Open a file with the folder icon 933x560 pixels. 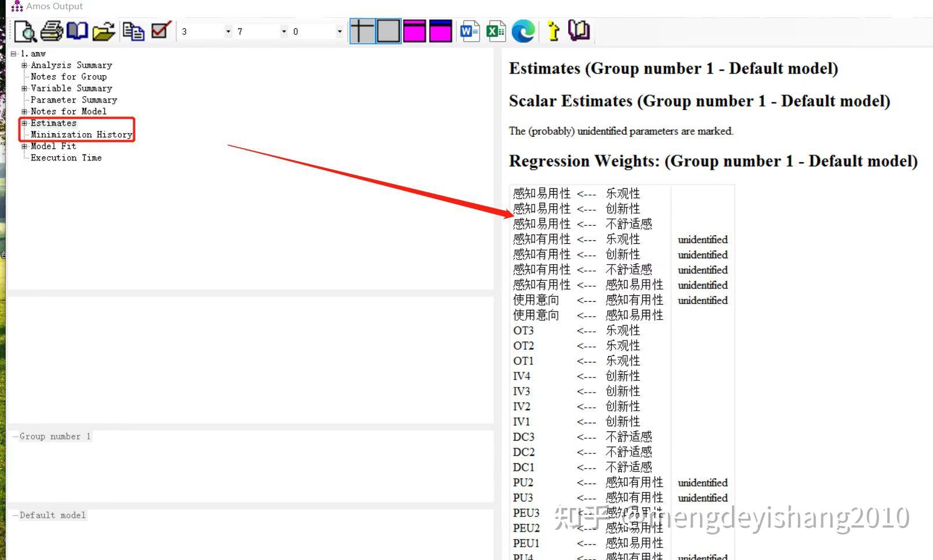104,31
